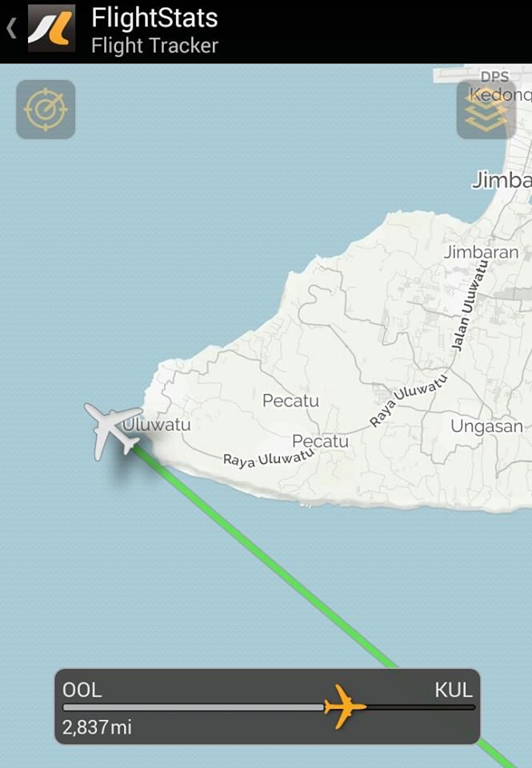Open the map layers stack button
Image resolution: width=532 pixels, height=768 pixels.
click(x=486, y=110)
